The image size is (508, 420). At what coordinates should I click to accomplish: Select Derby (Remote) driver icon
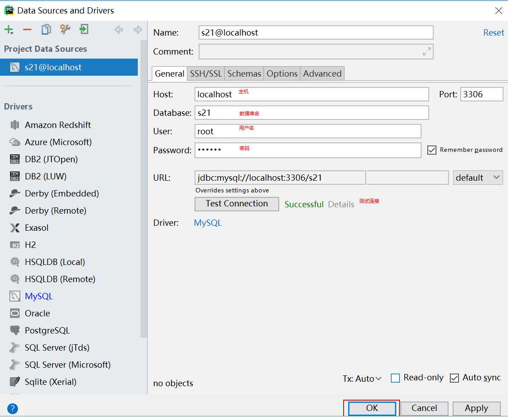[15, 210]
